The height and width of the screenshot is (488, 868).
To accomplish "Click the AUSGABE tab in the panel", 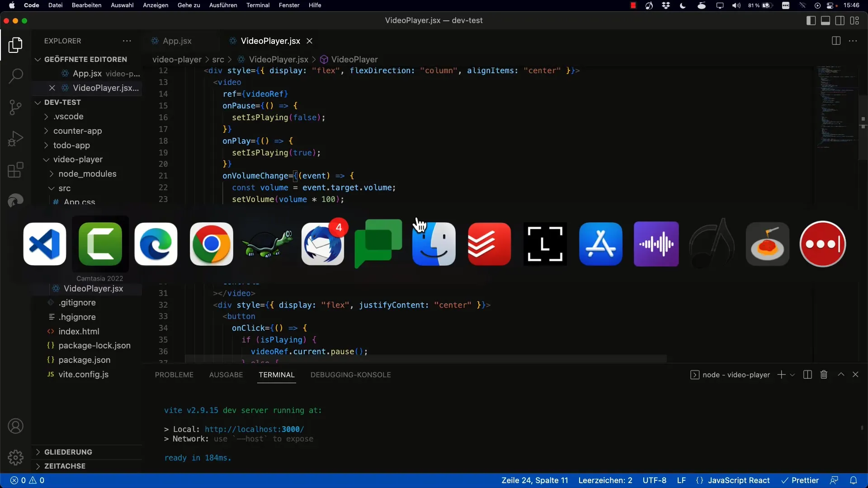I will pyautogui.click(x=226, y=375).
